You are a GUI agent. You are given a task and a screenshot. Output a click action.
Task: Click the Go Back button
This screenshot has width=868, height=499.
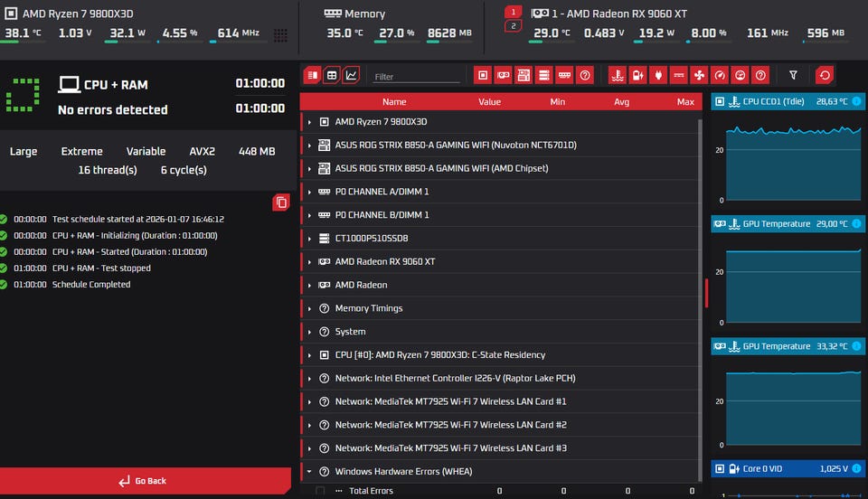pyautogui.click(x=145, y=481)
